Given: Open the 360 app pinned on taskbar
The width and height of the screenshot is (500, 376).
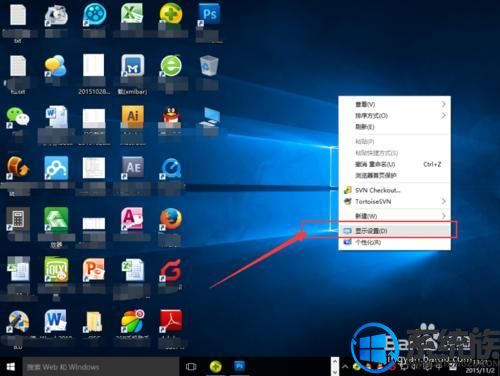Looking at the screenshot, I should click(x=215, y=367).
